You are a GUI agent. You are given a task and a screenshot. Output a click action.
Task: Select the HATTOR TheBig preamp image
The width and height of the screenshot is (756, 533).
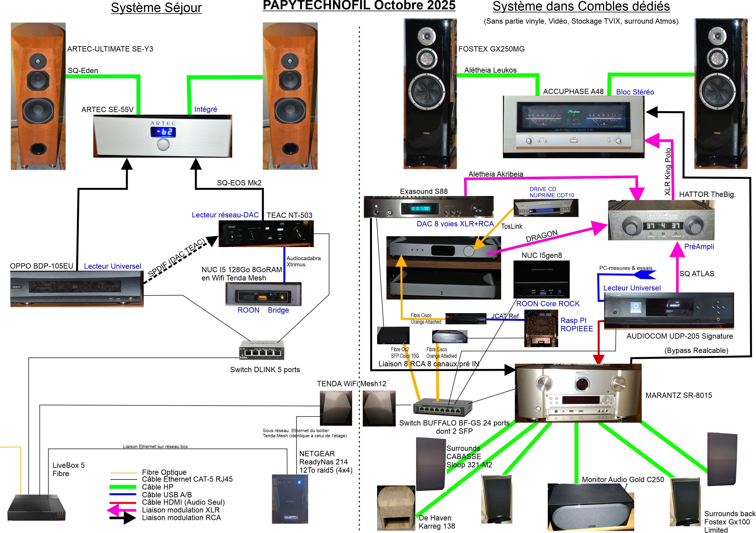point(661,220)
